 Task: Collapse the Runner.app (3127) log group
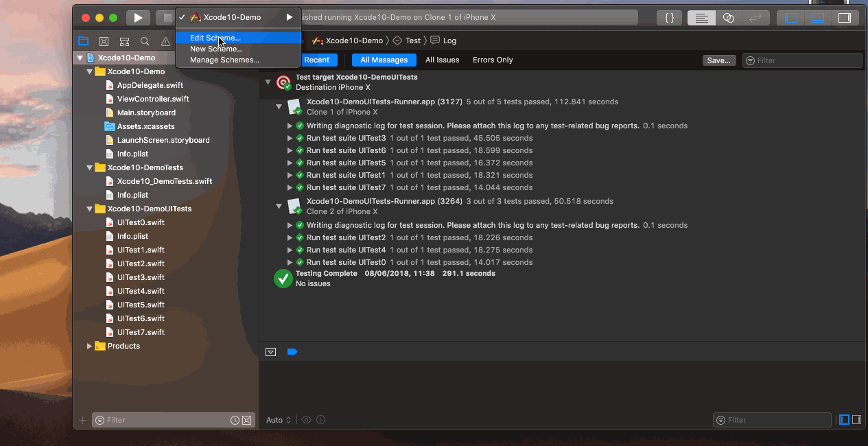279,107
